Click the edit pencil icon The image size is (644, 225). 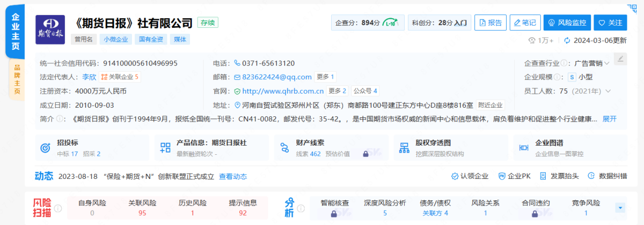pos(620,58)
